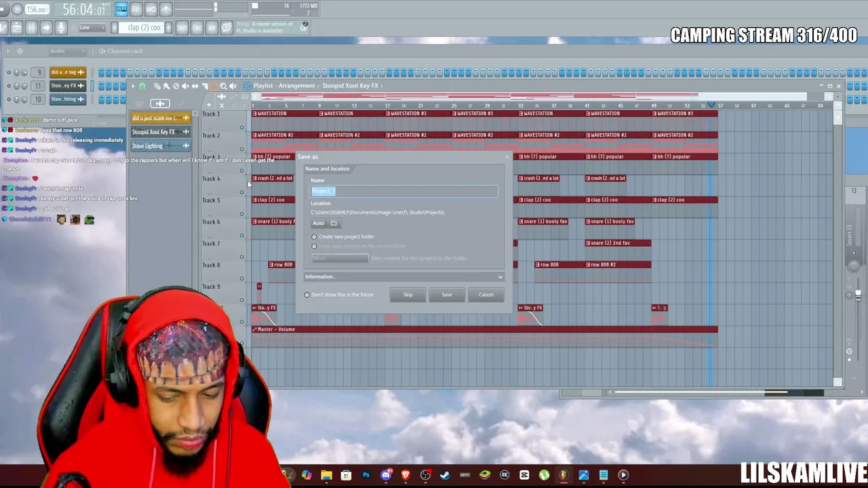This screenshot has height=488, width=868.
Task: Select the playlist zoom magnifier tool
Action: (223, 86)
